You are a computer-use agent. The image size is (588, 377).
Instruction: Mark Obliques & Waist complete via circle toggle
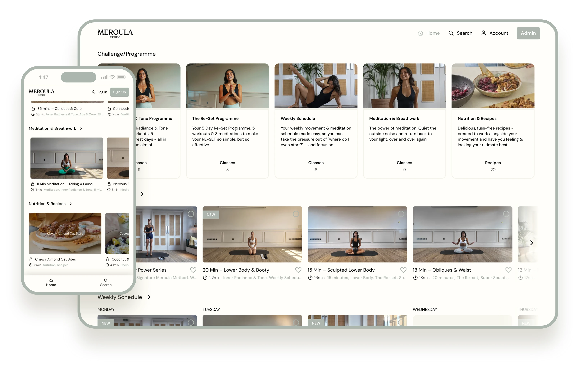(x=506, y=214)
